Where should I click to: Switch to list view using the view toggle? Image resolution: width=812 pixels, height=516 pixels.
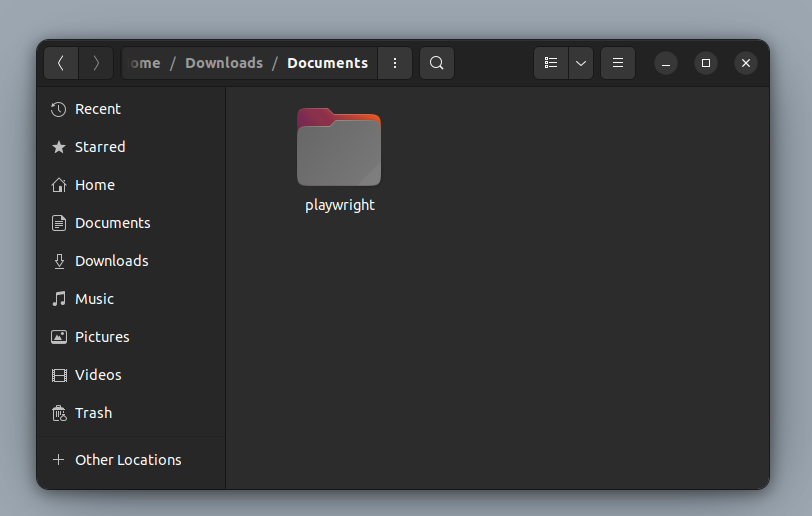pyautogui.click(x=551, y=63)
